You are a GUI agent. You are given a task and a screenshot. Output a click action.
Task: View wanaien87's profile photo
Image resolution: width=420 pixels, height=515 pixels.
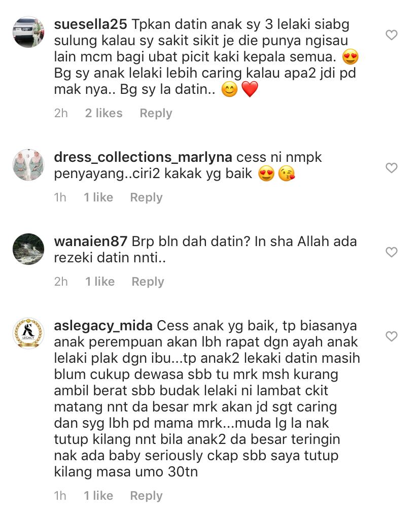[28, 249]
